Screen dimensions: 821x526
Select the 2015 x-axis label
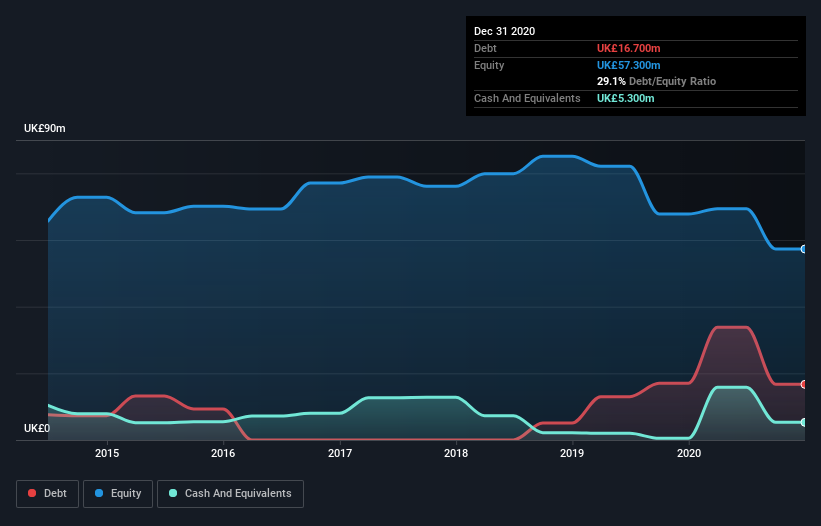click(107, 453)
